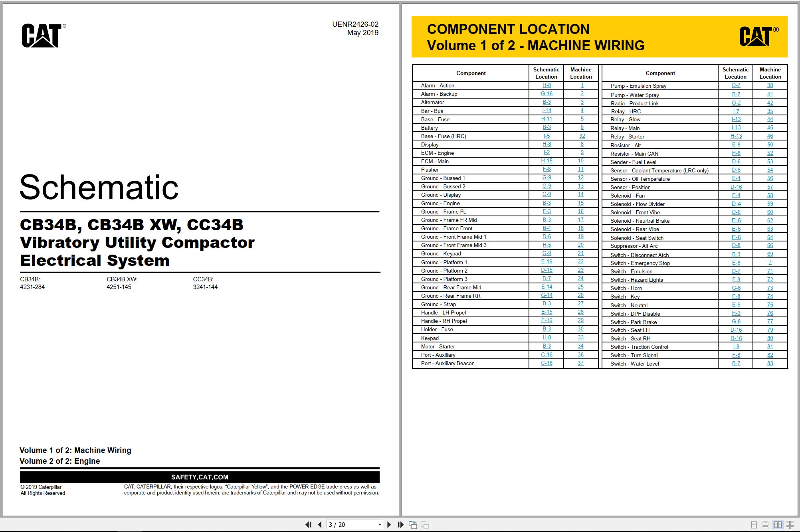Image resolution: width=800 pixels, height=532 pixels.
Task: Open D-7 link for Pump - Emulsion Spray
Action: pyautogui.click(x=736, y=85)
